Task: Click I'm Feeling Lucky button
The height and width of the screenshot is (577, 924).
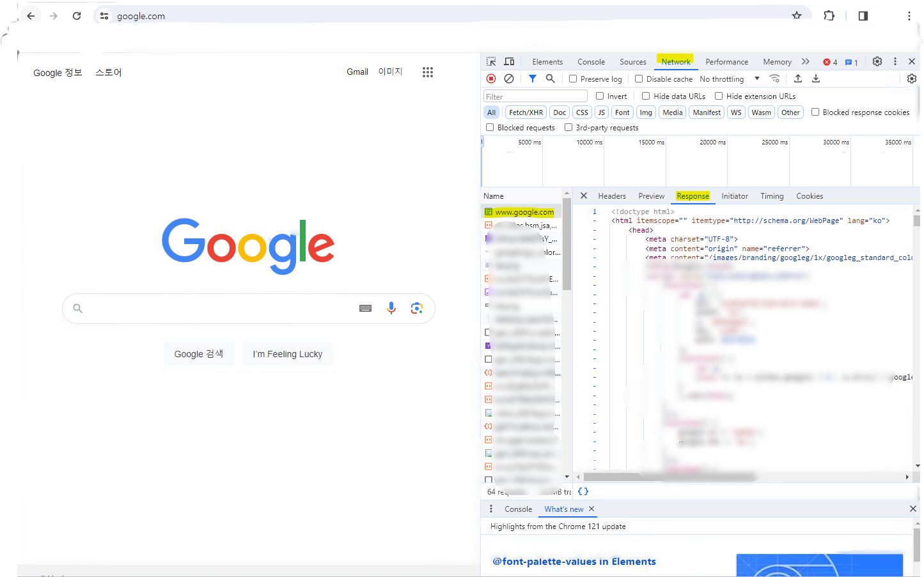Action: [288, 354]
